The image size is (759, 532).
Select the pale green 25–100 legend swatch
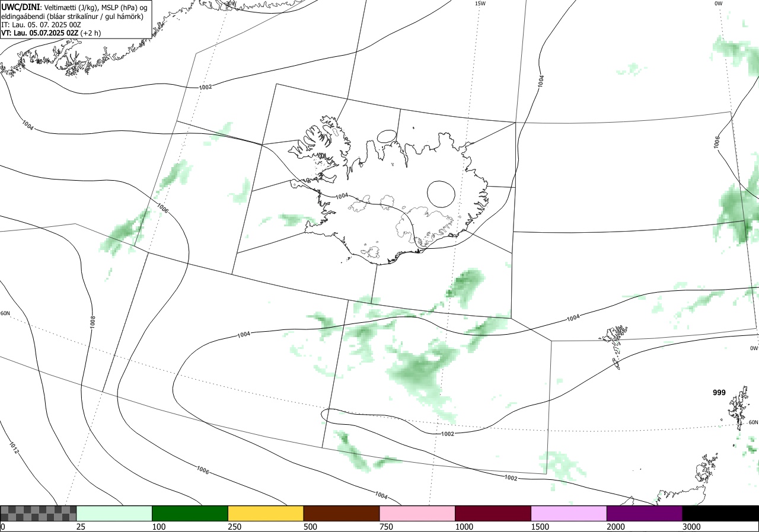point(114,513)
